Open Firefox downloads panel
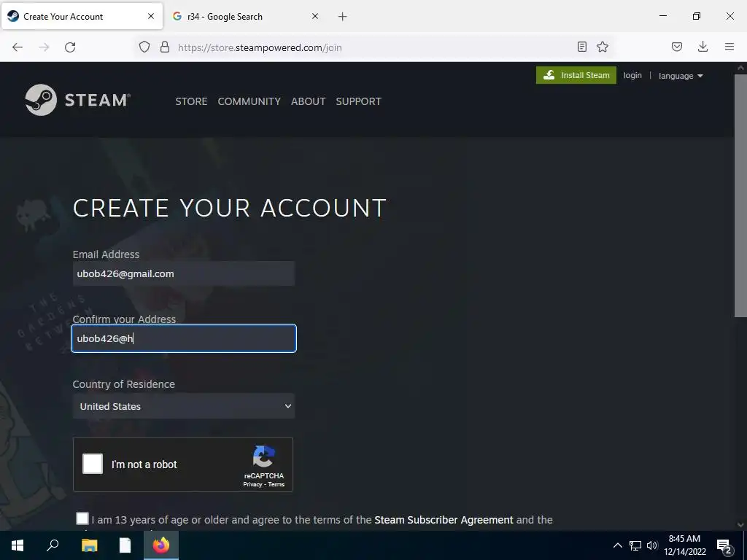The width and height of the screenshot is (747, 560). coord(703,47)
